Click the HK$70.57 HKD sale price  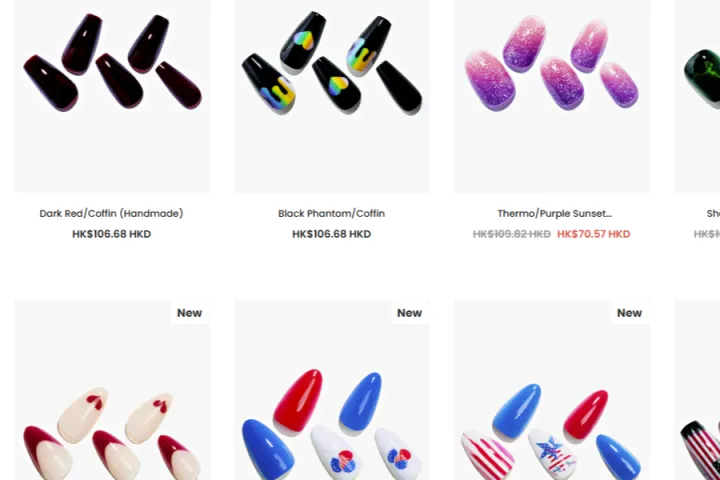pos(593,234)
